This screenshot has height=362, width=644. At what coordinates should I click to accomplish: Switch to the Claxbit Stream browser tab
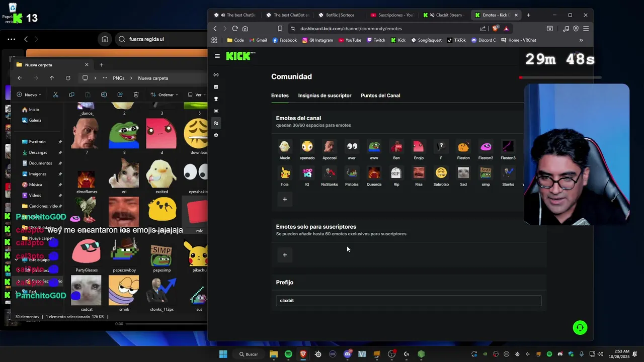[x=444, y=15]
